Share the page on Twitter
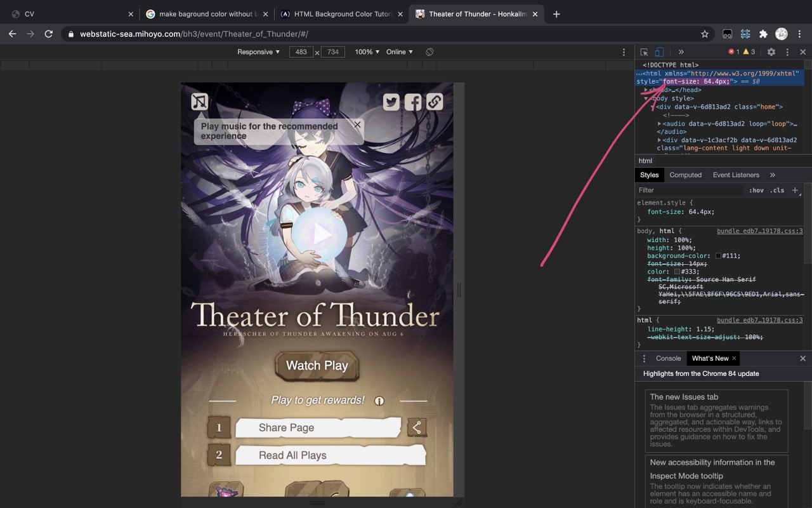This screenshot has height=508, width=812. pyautogui.click(x=391, y=102)
